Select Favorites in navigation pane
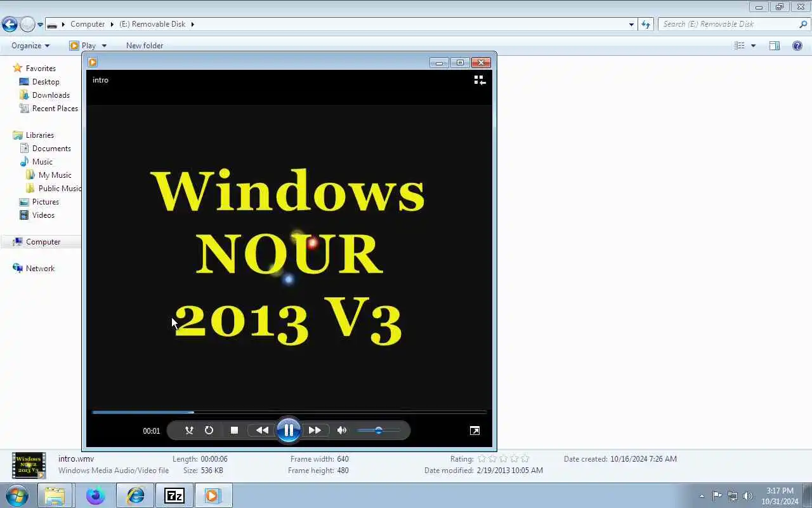Screen dimensions: 812x508 [41, 69]
